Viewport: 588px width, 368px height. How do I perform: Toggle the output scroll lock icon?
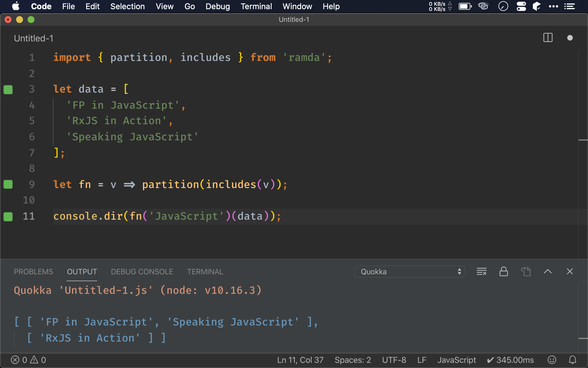pyautogui.click(x=504, y=271)
